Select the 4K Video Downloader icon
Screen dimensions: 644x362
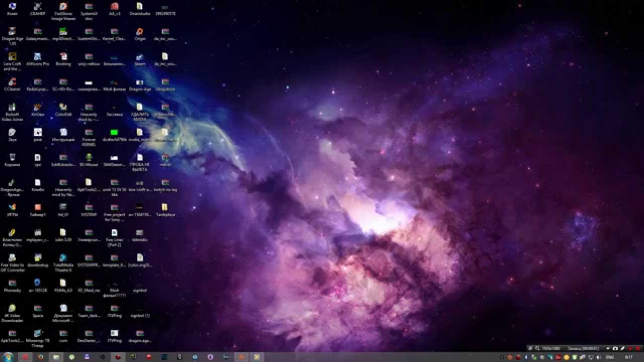pos(12,313)
